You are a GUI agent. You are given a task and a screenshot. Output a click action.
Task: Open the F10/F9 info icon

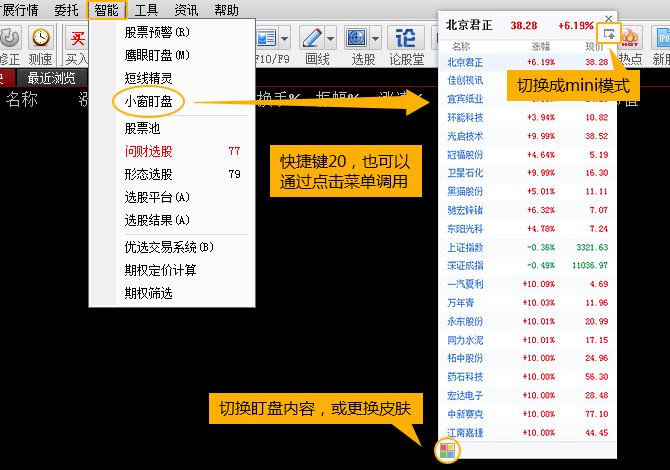(267, 38)
